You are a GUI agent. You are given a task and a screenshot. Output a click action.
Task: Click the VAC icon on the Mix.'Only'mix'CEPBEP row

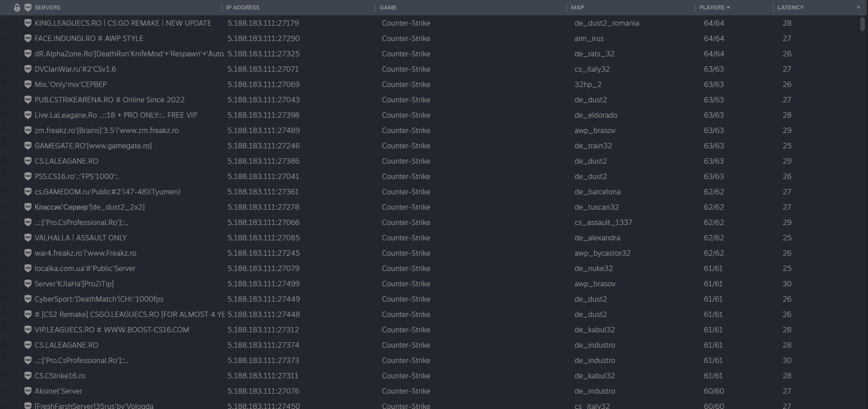tap(28, 84)
